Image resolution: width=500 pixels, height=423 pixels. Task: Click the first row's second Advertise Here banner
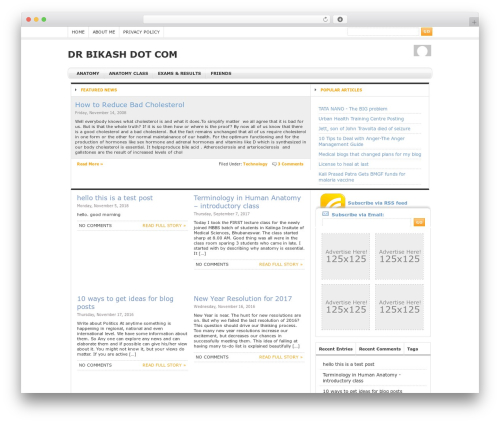pos(399,256)
